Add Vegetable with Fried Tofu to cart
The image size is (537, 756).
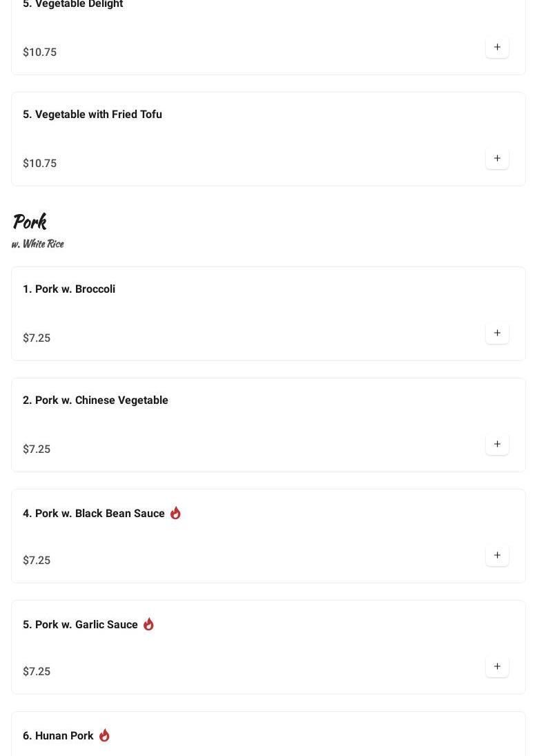coord(497,159)
